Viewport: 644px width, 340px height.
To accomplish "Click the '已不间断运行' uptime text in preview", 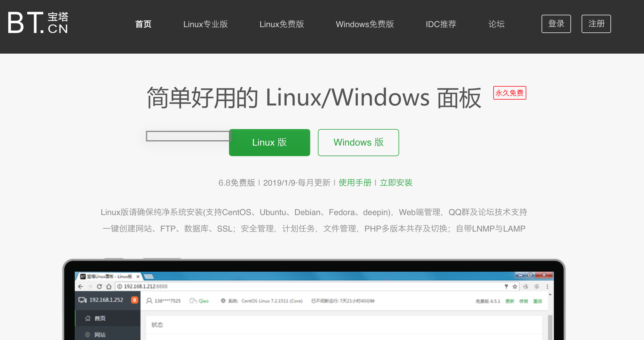I will 343,301.
